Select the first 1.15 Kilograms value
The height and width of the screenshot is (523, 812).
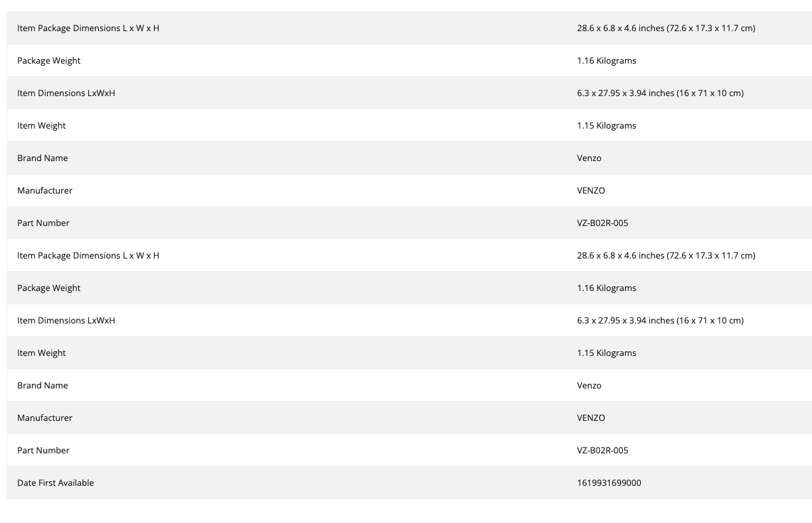pyautogui.click(x=606, y=125)
